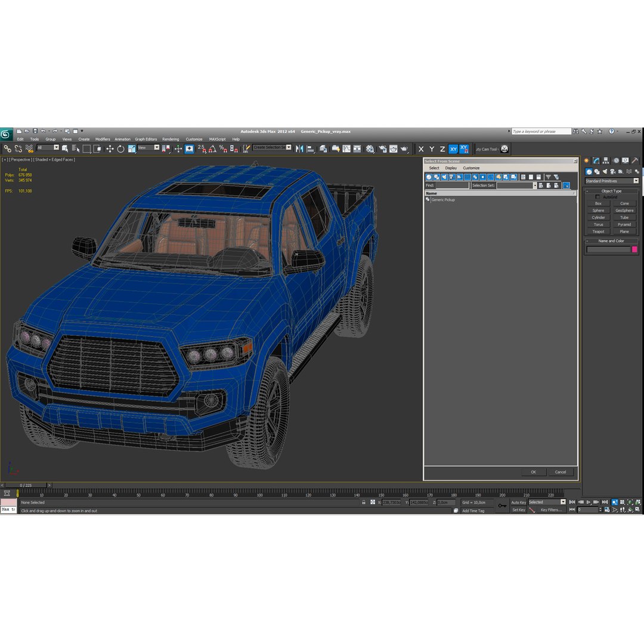644x644 pixels.
Task: Switch to the Modify panel tab
Action: (x=596, y=160)
